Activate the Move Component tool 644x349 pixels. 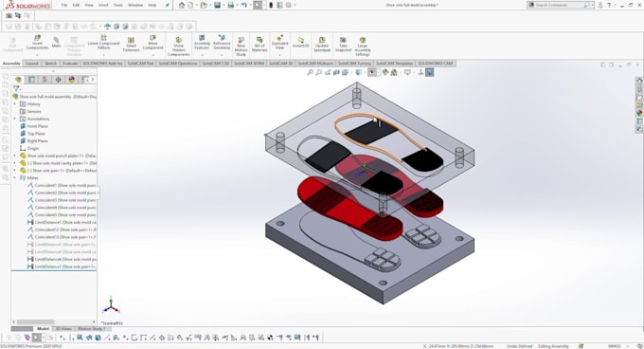152,43
